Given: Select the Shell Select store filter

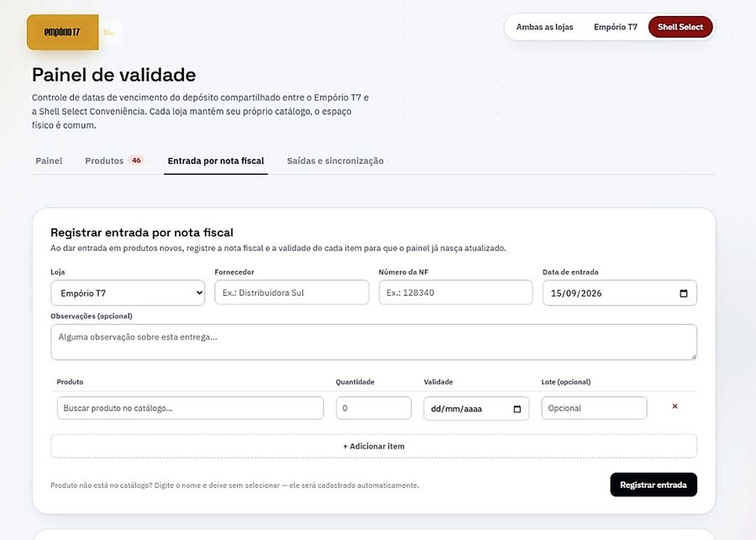Looking at the screenshot, I should click(x=680, y=27).
